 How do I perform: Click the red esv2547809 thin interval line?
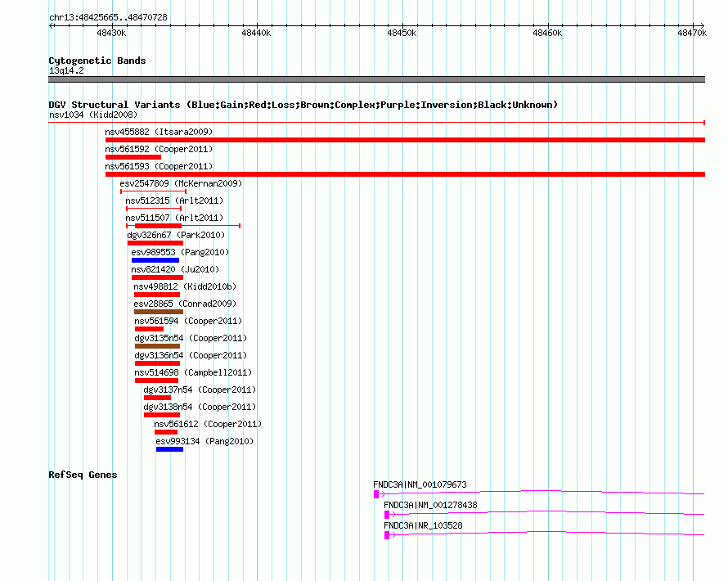153,191
